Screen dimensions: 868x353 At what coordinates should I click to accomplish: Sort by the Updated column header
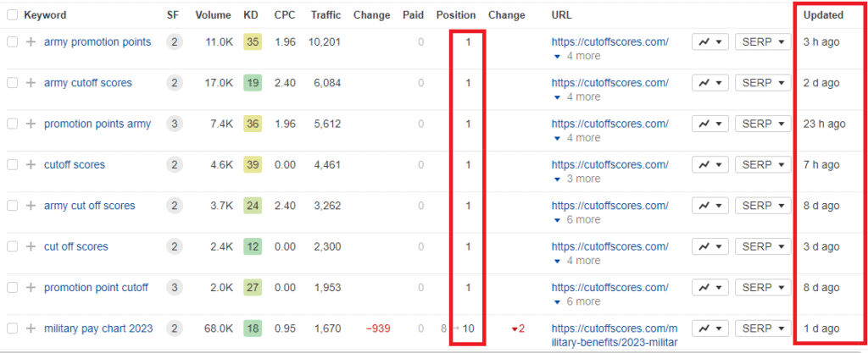823,15
